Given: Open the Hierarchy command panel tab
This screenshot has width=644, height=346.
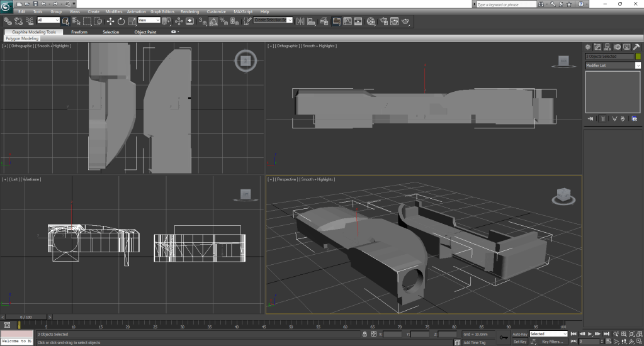Looking at the screenshot, I should click(x=607, y=47).
